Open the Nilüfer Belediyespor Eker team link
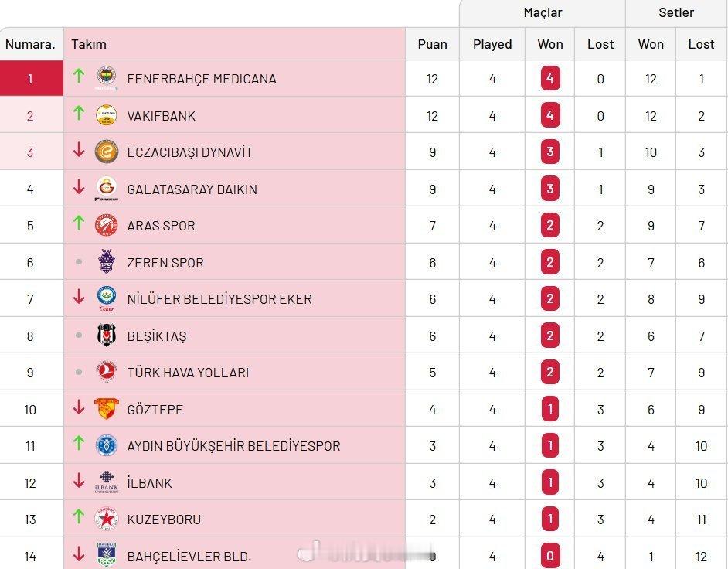The width and height of the screenshot is (728, 569). coord(219,299)
